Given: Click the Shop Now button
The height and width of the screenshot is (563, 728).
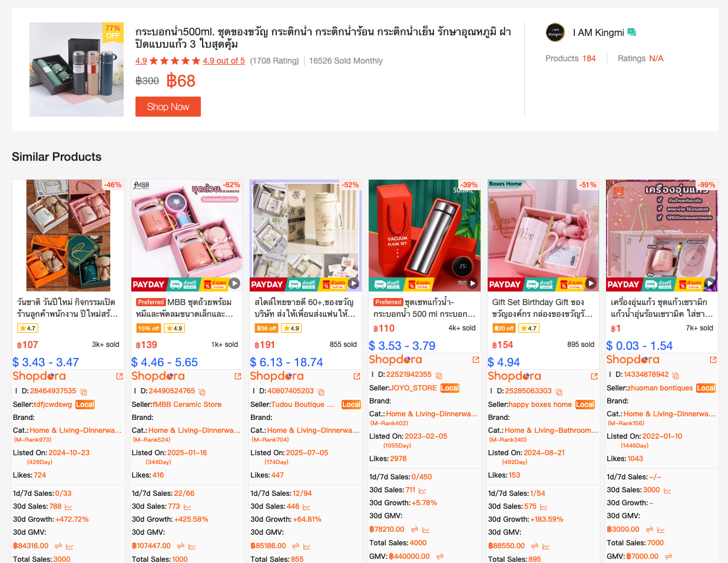Looking at the screenshot, I should click(168, 107).
